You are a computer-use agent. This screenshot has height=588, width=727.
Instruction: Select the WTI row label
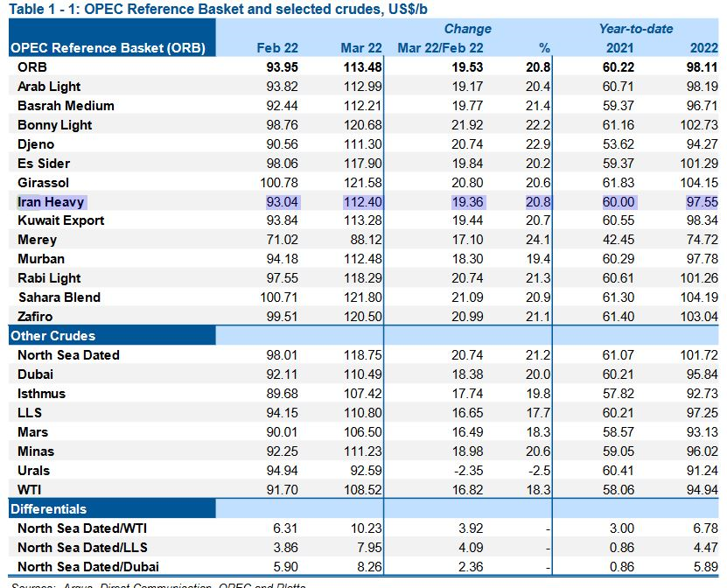click(x=31, y=490)
